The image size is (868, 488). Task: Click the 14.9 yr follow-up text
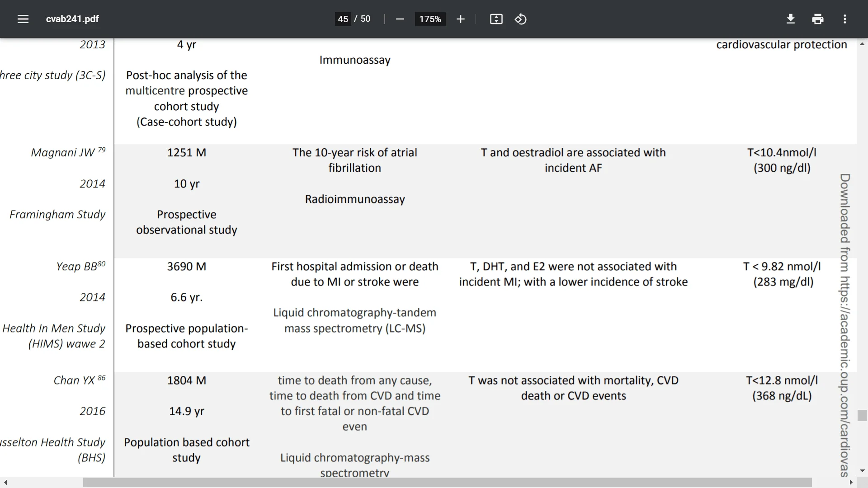[x=187, y=412]
